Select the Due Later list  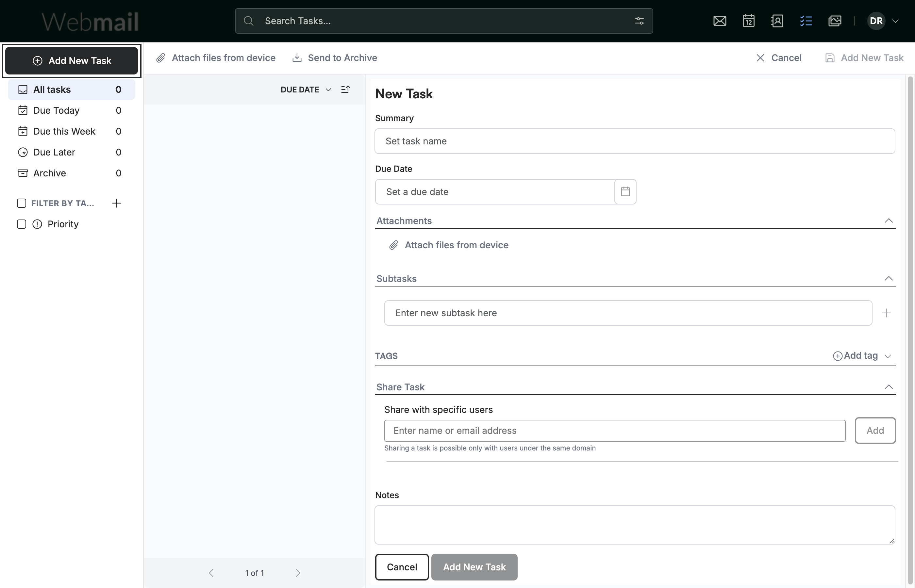(x=72, y=152)
